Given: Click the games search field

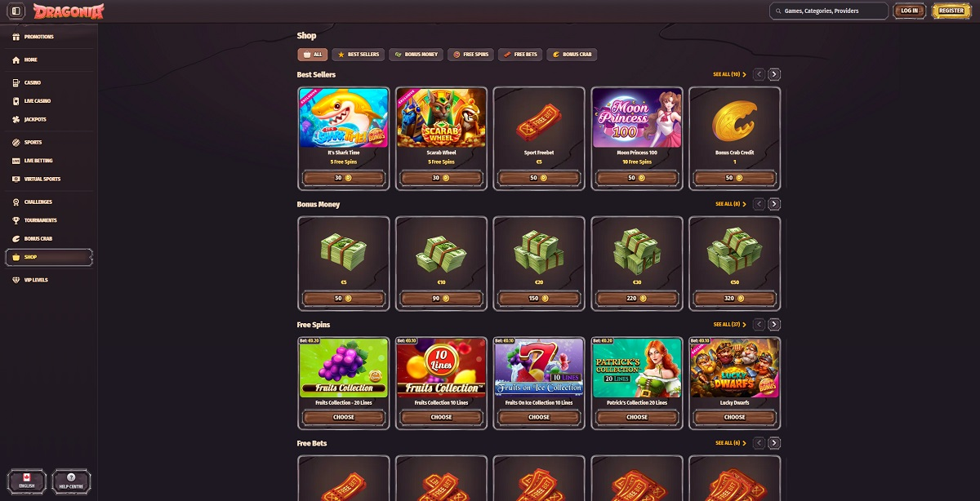Looking at the screenshot, I should pyautogui.click(x=829, y=11).
